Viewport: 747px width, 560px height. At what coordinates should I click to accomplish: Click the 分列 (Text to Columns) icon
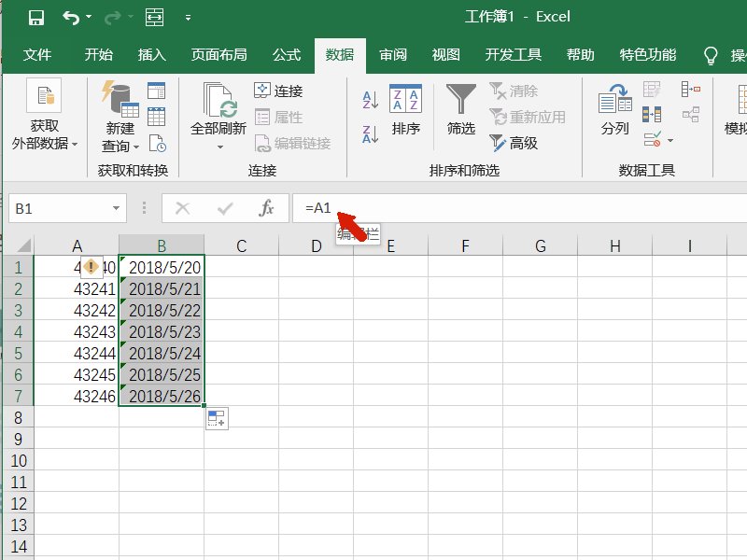613,112
